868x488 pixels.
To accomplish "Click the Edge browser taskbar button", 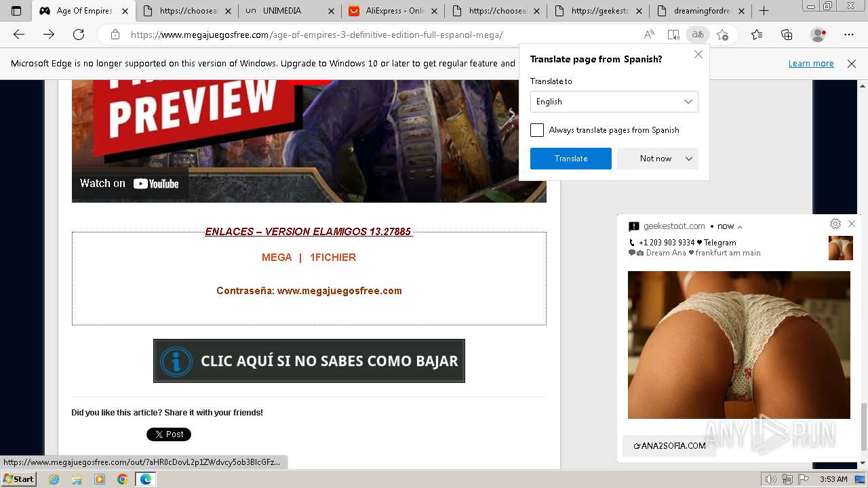I will (145, 479).
